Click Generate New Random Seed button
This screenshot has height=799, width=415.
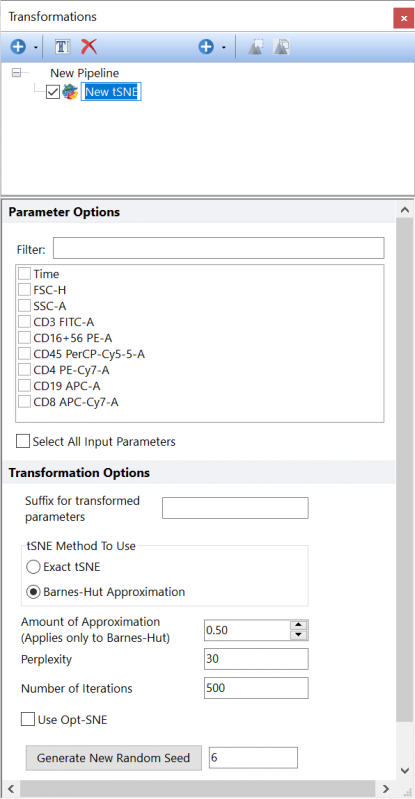click(114, 758)
